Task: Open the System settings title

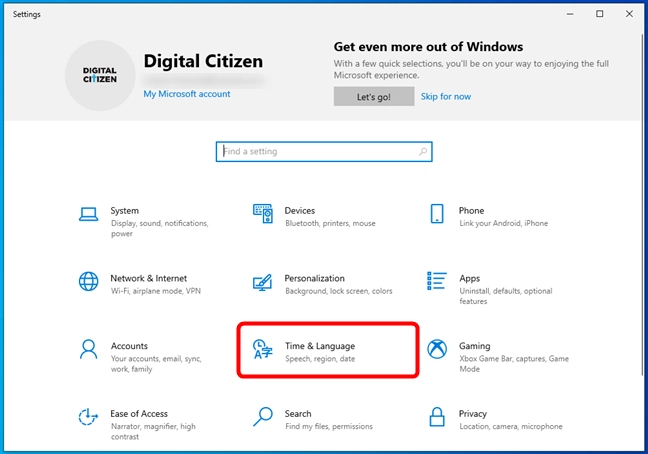Action: click(x=124, y=211)
